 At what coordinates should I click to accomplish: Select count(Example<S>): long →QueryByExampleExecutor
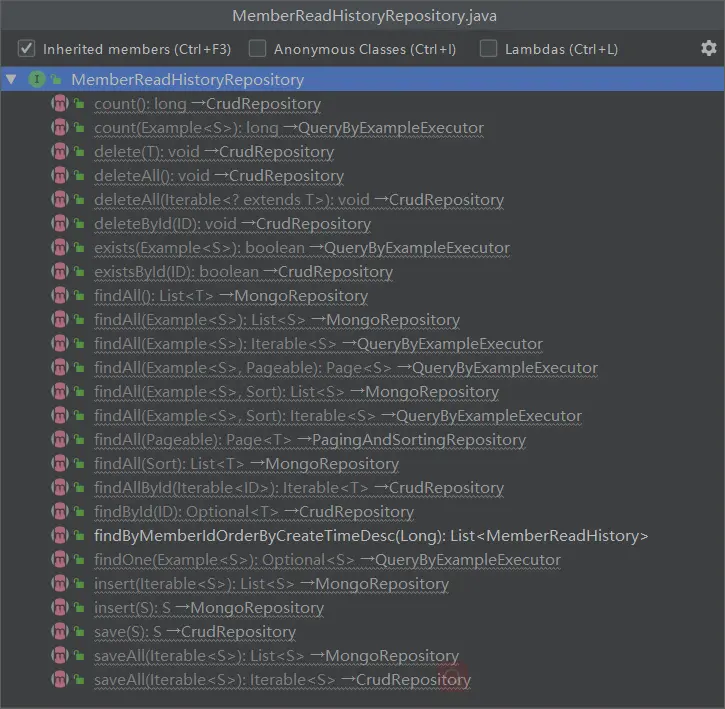(289, 128)
